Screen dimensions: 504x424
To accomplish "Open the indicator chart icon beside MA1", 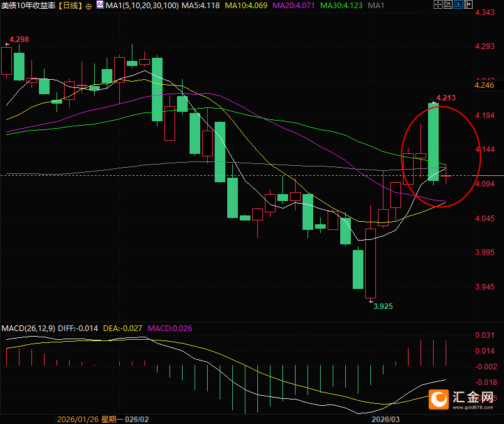I will click(x=100, y=5).
